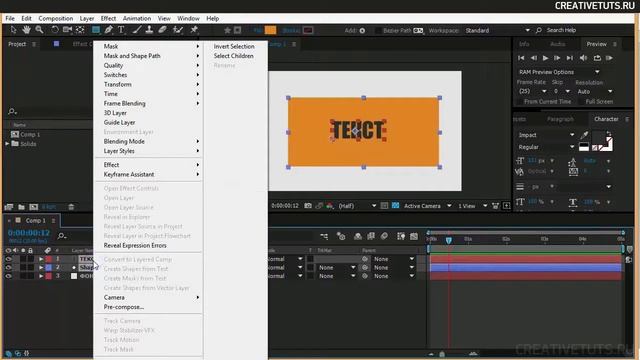Open the (Half) resolution dropdown

pyautogui.click(x=357, y=206)
